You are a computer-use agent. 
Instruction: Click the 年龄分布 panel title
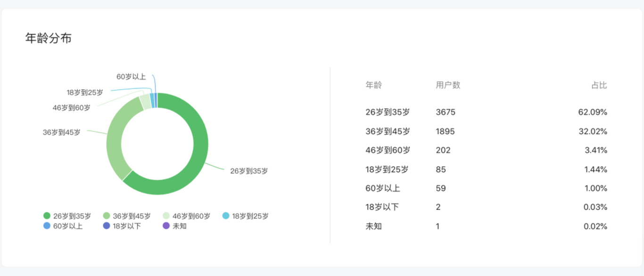pyautogui.click(x=48, y=38)
